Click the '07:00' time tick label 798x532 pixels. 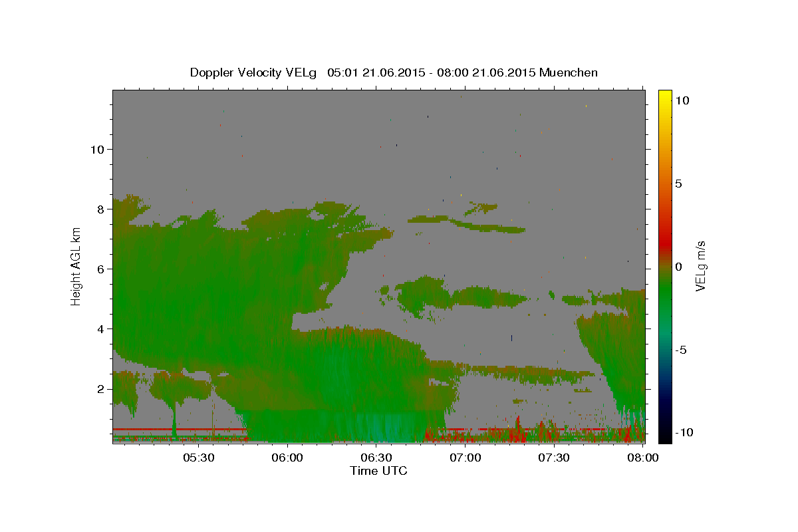coord(465,458)
